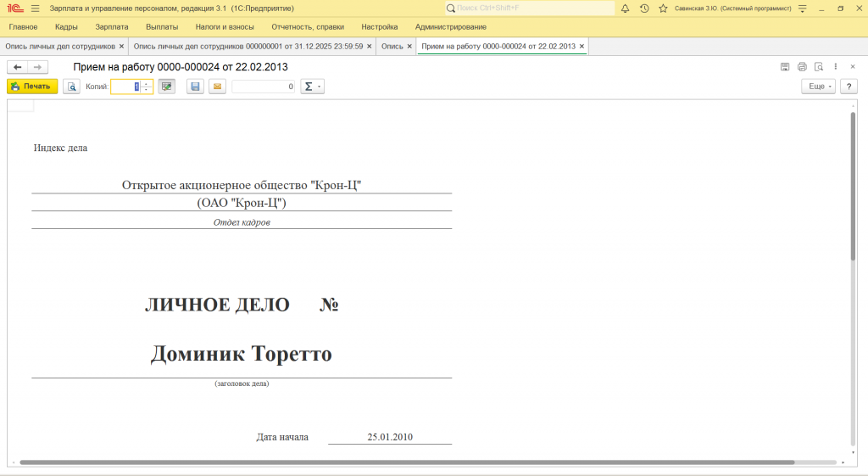The image size is (868, 476).
Task: Click the vertical scrollbar of document
Action: (x=853, y=186)
